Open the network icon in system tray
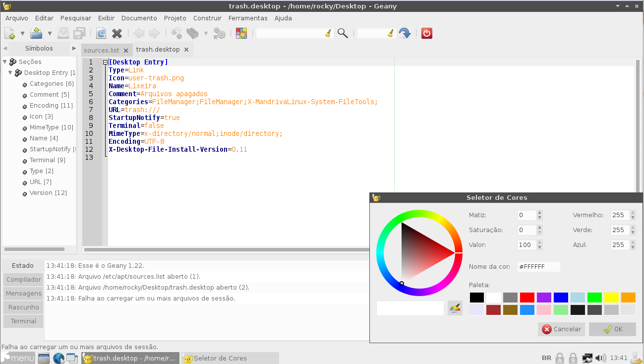The height and width of the screenshot is (364, 644). pyautogui.click(x=587, y=358)
